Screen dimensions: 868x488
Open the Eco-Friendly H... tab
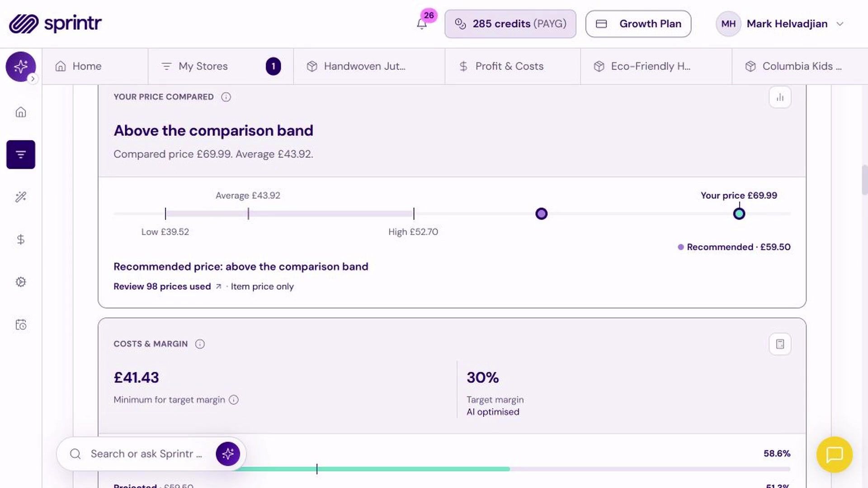coord(656,66)
